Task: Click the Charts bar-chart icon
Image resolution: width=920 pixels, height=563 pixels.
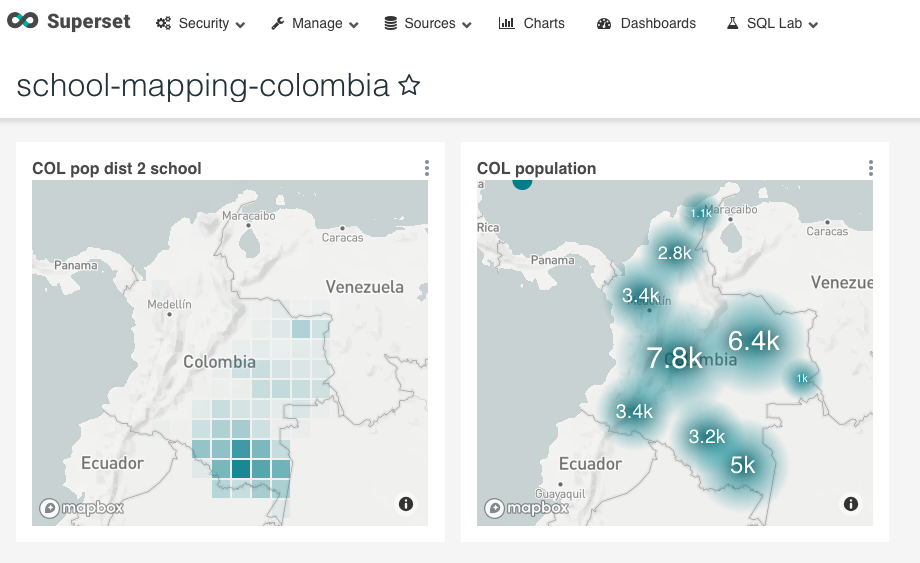Action: coord(506,23)
